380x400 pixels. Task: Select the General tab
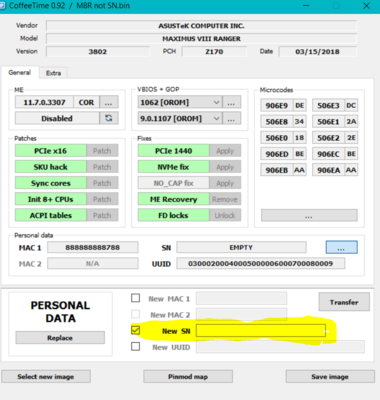20,72
